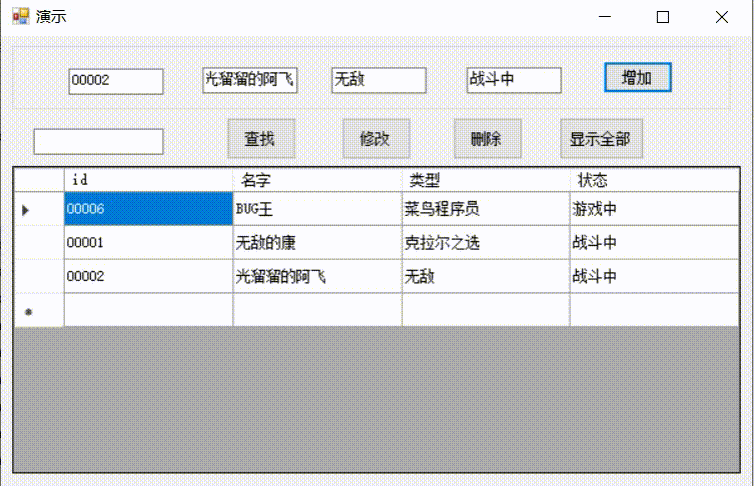Click the row header arrow of row 00006

(x=39, y=209)
